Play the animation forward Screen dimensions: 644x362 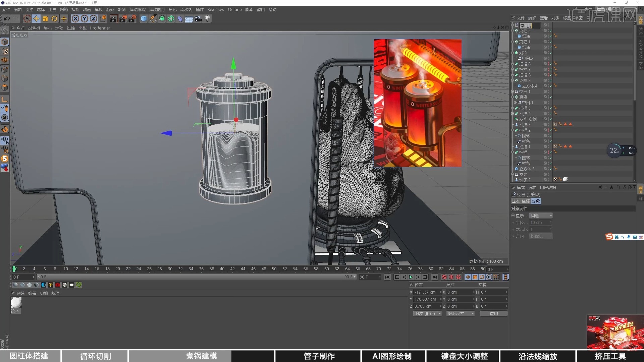click(411, 277)
